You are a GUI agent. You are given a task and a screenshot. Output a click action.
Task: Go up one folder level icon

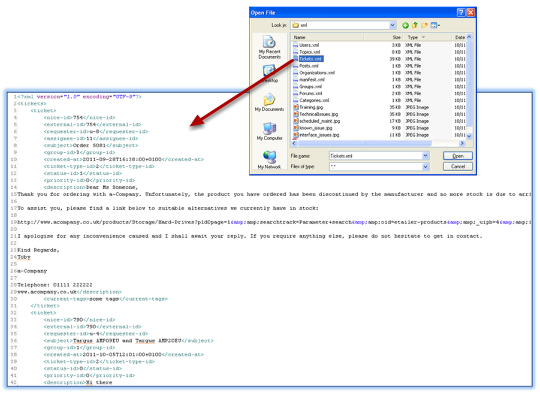[x=415, y=25]
